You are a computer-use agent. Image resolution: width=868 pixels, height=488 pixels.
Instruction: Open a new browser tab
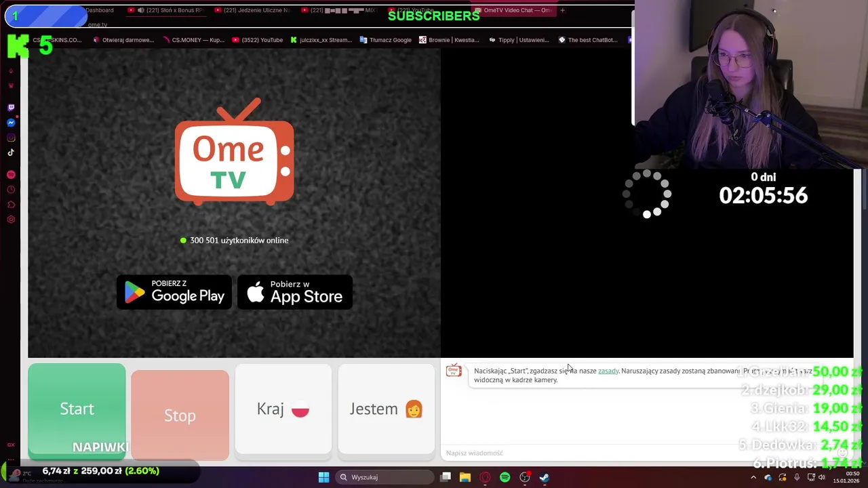(562, 10)
